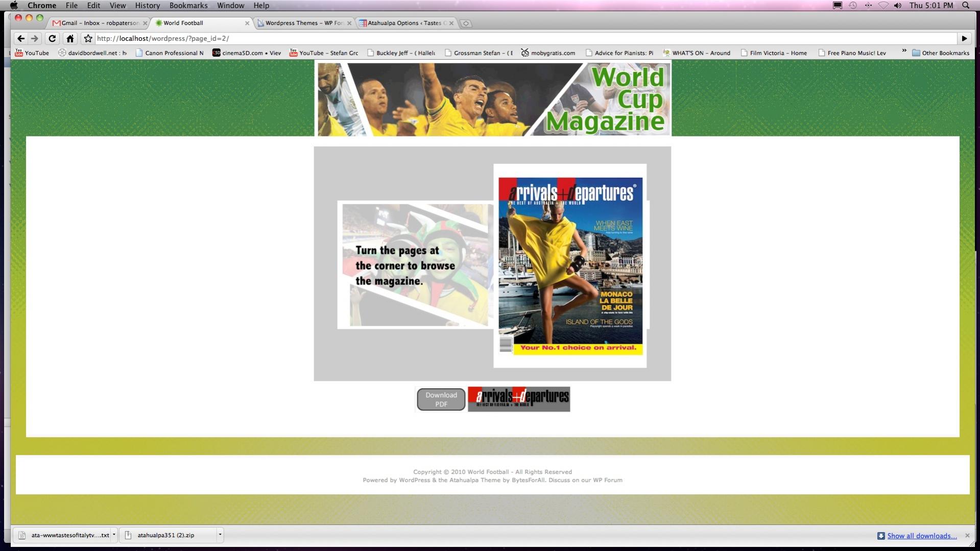Open the YouTube bookmark

point(32,53)
